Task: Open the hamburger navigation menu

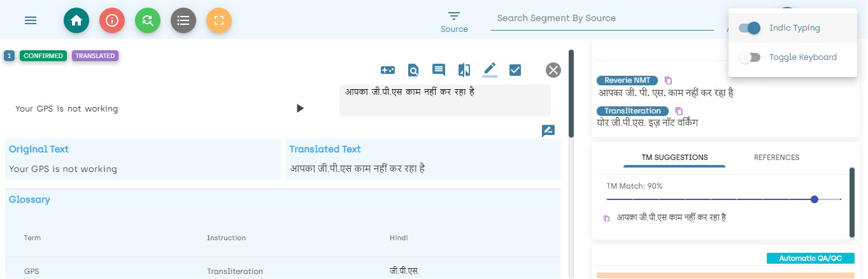Action: [x=31, y=20]
